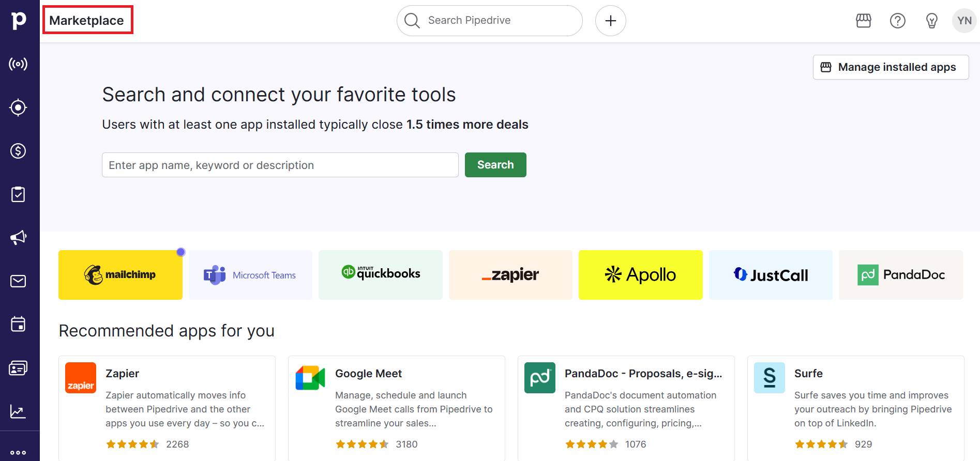Open the More three-dots sidebar menu
Image resolution: width=980 pixels, height=461 pixels.
point(18,452)
